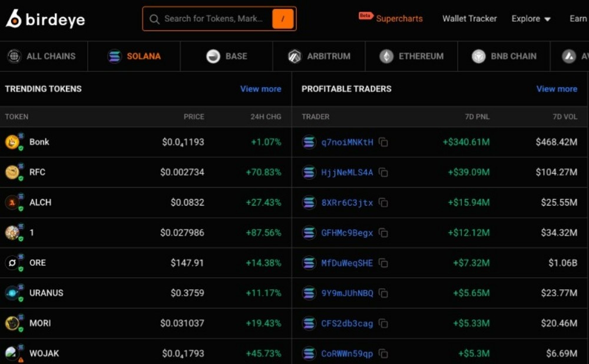The width and height of the screenshot is (589, 364).
Task: Click the Bonk token icon
Action: (x=12, y=142)
